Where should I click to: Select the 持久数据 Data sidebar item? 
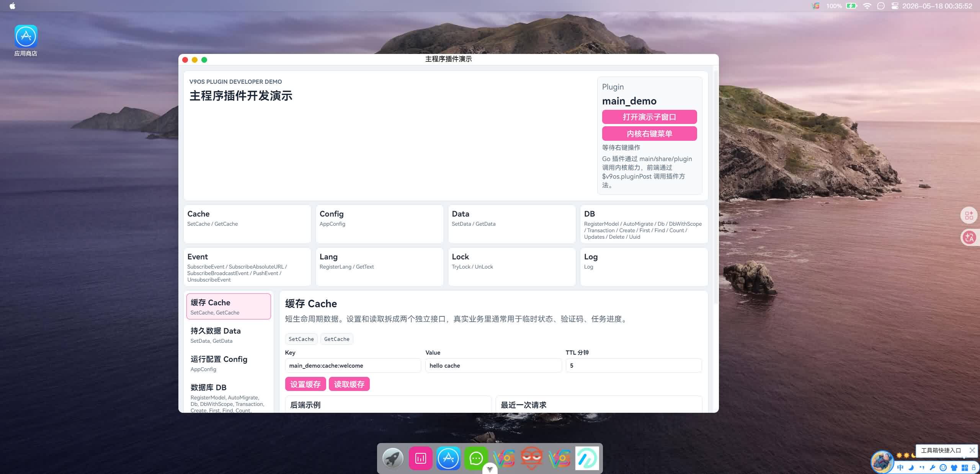[x=229, y=335]
